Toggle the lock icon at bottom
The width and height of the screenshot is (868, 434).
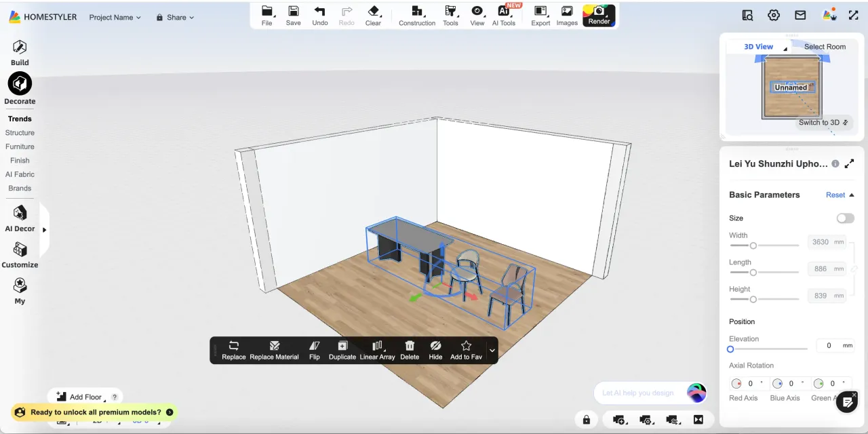pyautogui.click(x=587, y=420)
